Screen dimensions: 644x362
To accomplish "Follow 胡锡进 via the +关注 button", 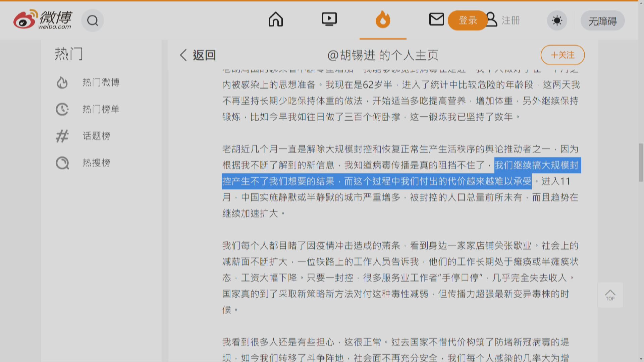I will point(562,55).
